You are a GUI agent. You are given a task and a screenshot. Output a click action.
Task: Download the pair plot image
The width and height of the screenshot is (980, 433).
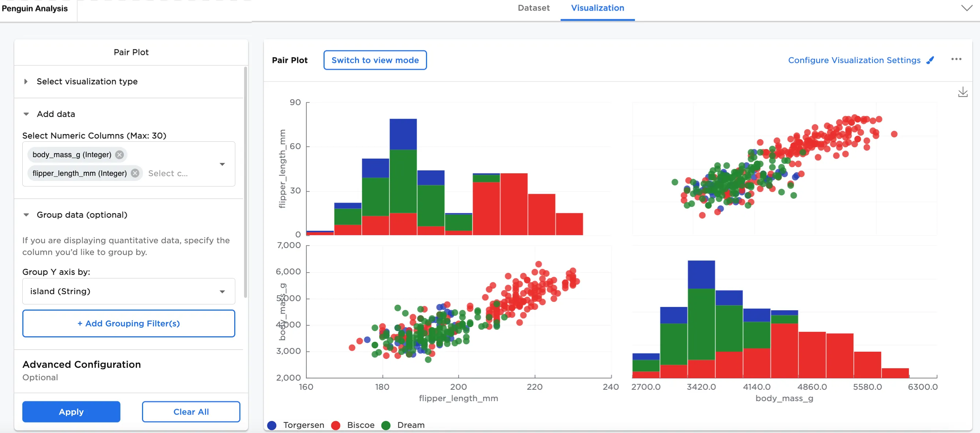[962, 92]
